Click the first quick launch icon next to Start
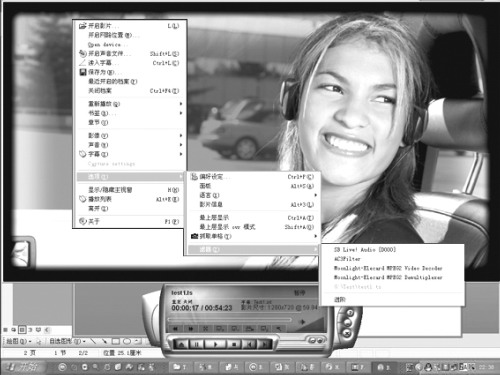Viewport: 500px width, 375px height. click(x=62, y=367)
